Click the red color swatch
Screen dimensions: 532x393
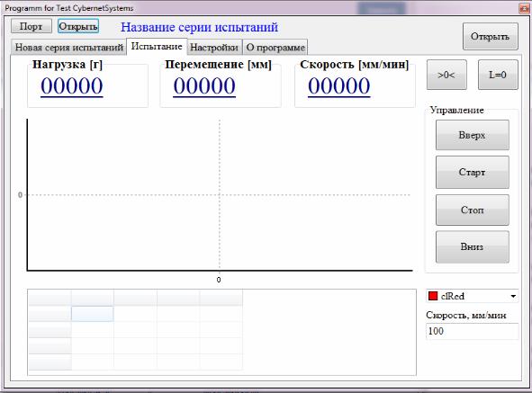pos(433,296)
